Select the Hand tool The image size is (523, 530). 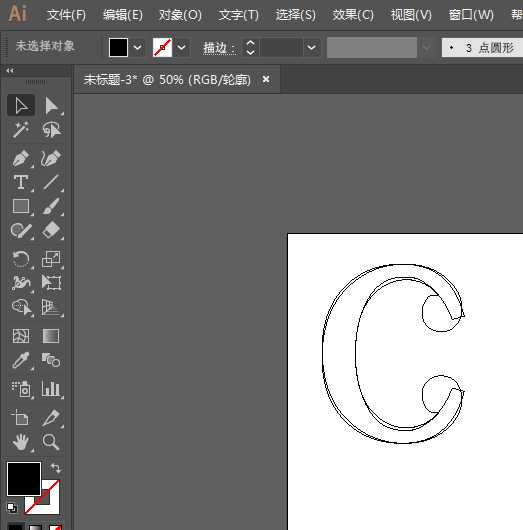21,442
